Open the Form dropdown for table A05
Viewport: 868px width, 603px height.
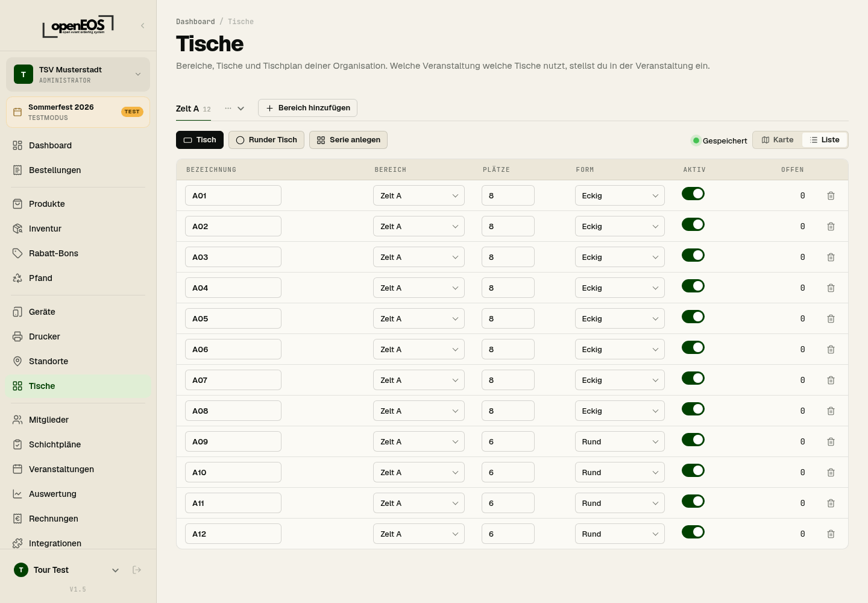(x=620, y=318)
